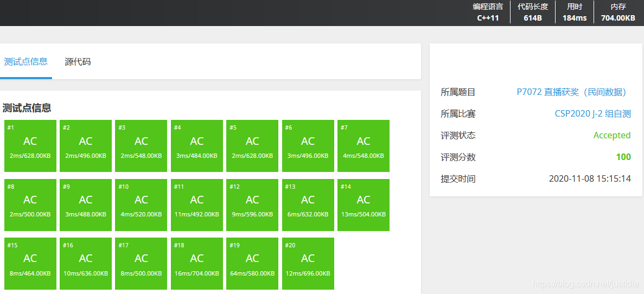Click the 704.00KB memory value
Image resolution: width=644 pixels, height=294 pixels.
pyautogui.click(x=618, y=18)
